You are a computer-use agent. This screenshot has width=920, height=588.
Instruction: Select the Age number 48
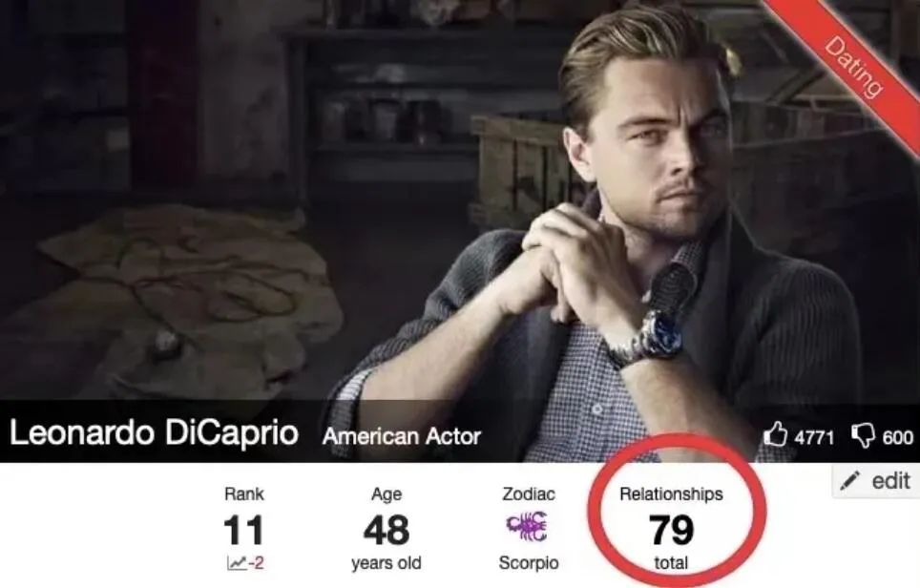(x=387, y=530)
